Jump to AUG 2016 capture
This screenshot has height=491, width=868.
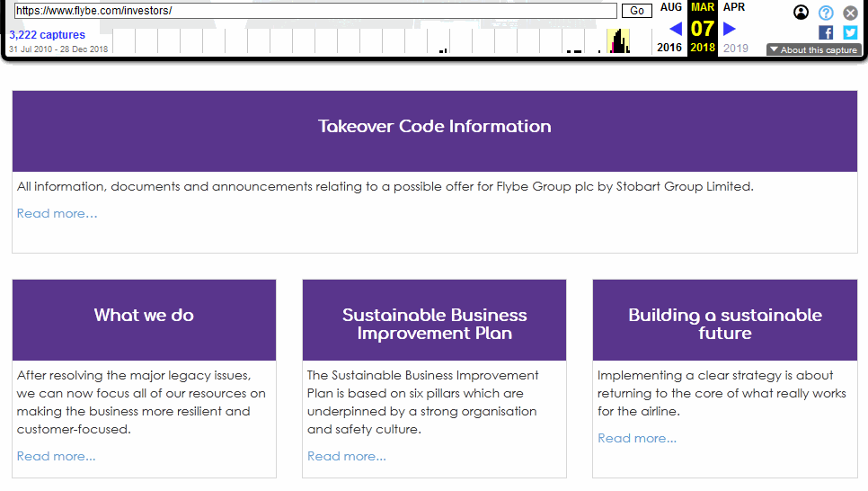point(670,7)
